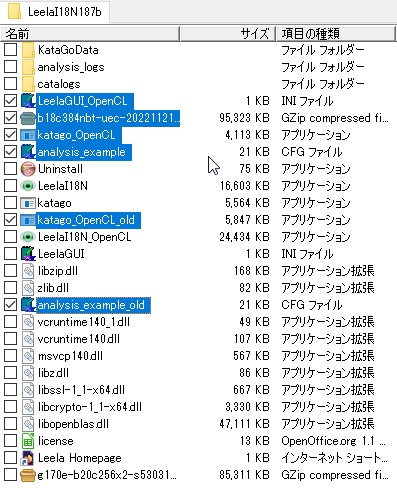Click the 85,311 KB size value
Screen dimensions: 397x488
(x=244, y=475)
